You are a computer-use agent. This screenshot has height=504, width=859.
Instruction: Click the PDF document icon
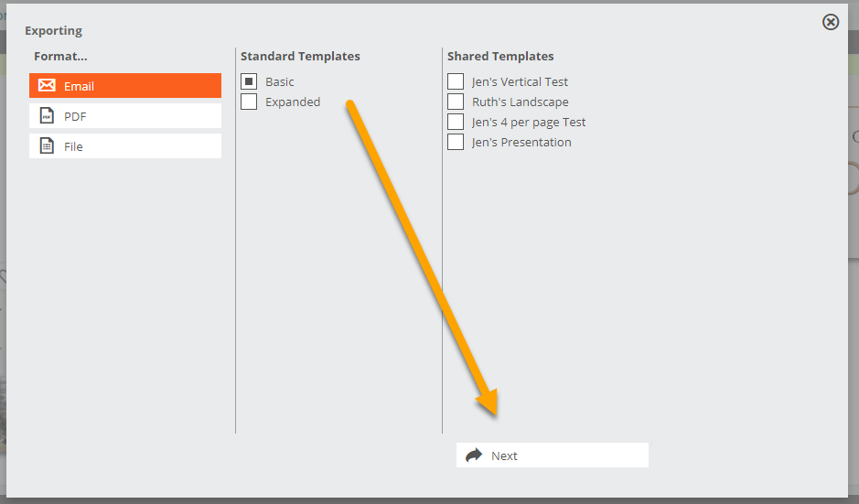click(x=48, y=115)
